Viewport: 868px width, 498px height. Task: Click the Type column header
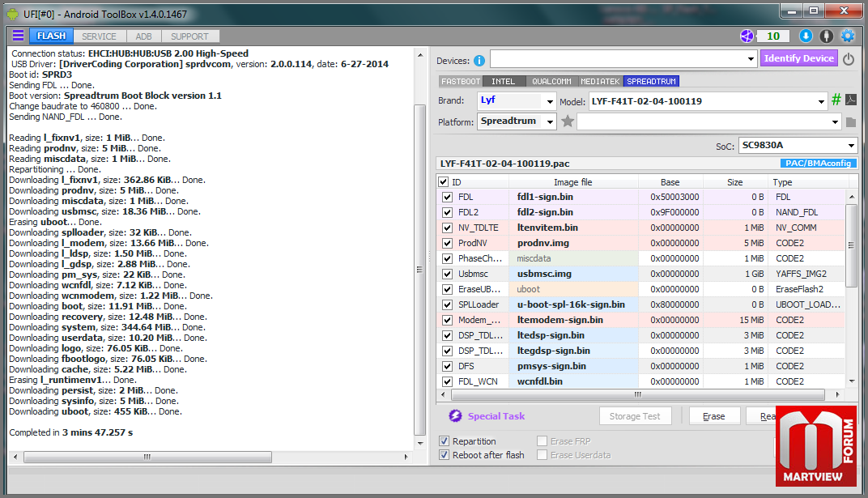click(806, 182)
